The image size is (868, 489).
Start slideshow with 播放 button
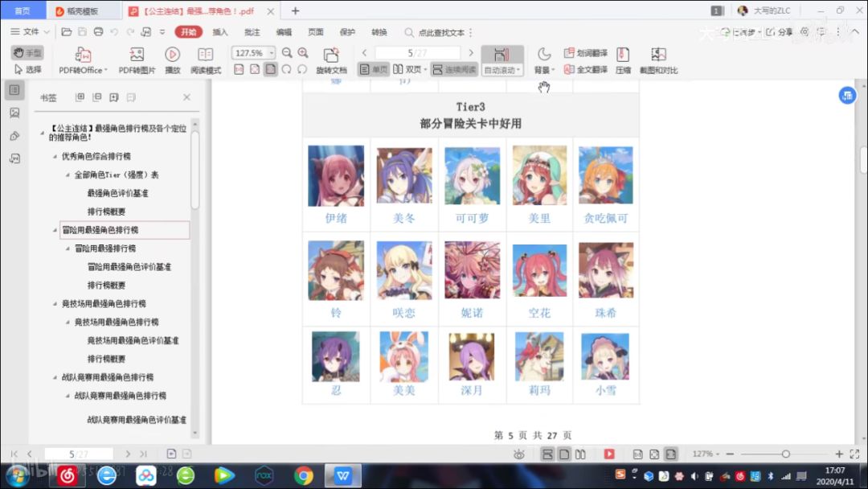pos(172,60)
